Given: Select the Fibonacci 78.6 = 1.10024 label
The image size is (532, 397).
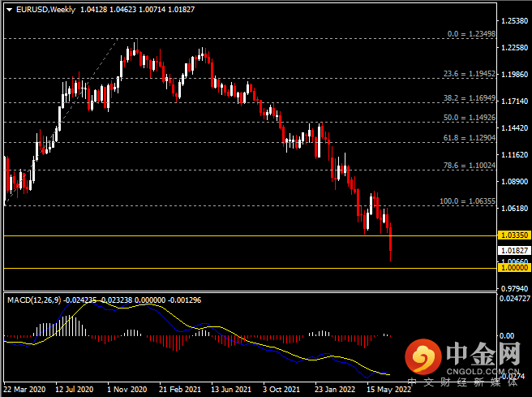Looking at the screenshot, I should (470, 166).
